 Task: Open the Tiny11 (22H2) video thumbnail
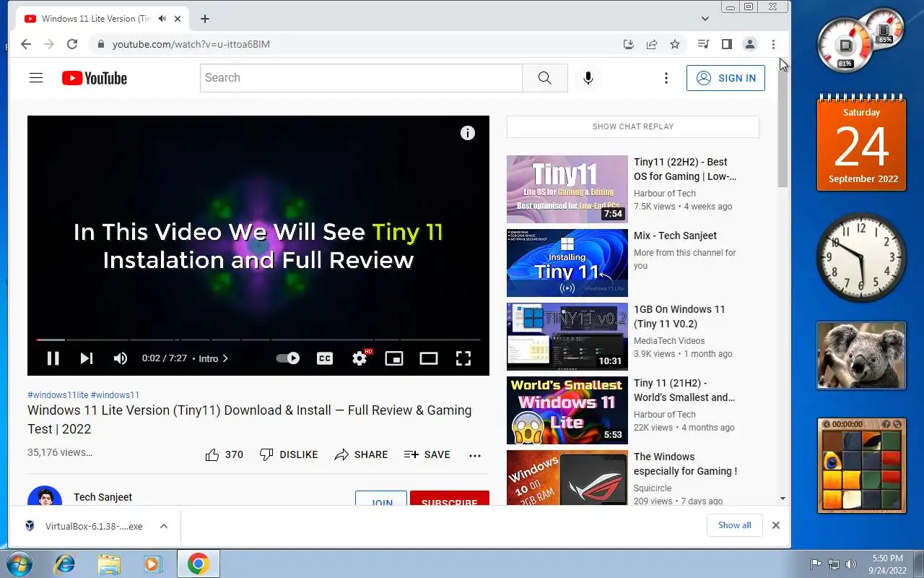567,189
